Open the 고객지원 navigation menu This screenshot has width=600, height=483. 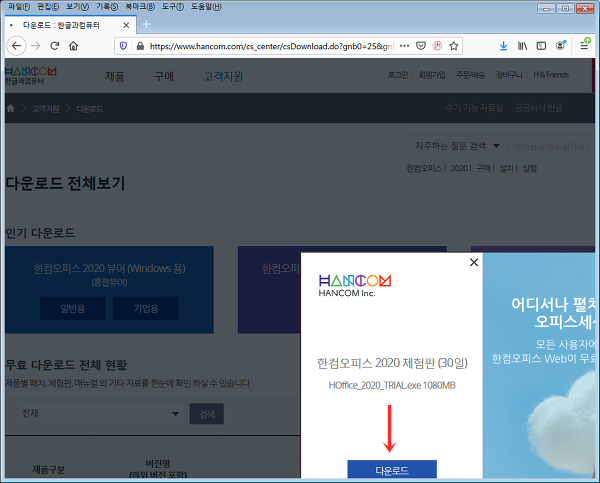(x=223, y=76)
